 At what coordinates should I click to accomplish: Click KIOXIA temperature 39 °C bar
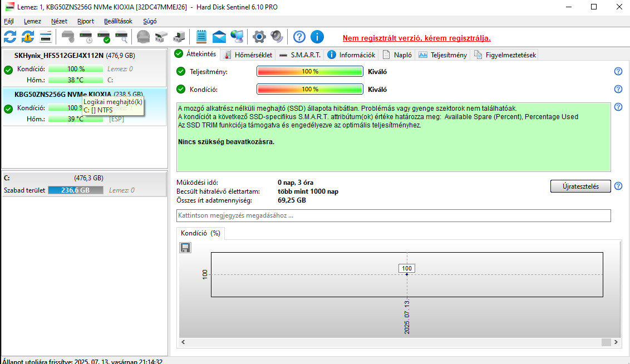[x=76, y=119]
